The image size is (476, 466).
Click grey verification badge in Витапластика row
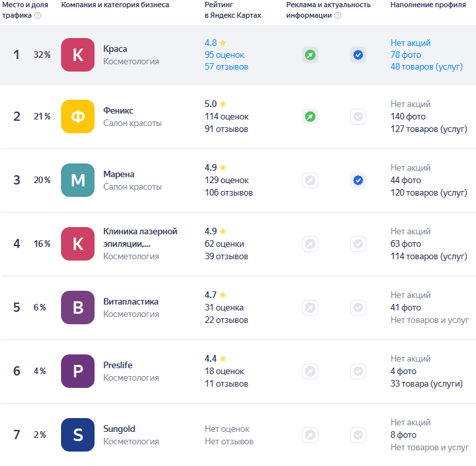(358, 308)
